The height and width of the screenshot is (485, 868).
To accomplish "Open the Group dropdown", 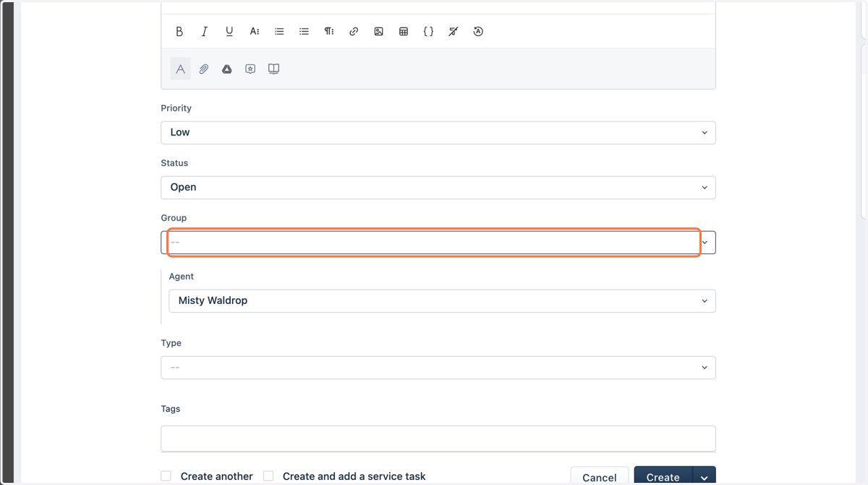I will 438,242.
